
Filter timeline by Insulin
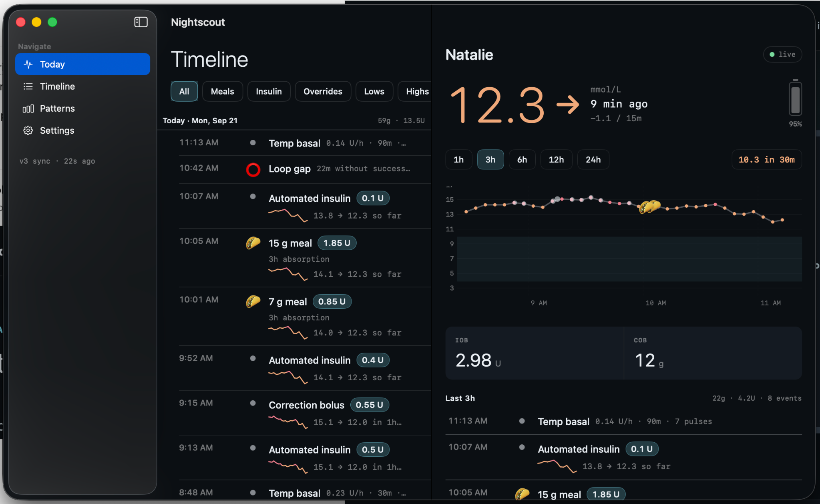(269, 91)
